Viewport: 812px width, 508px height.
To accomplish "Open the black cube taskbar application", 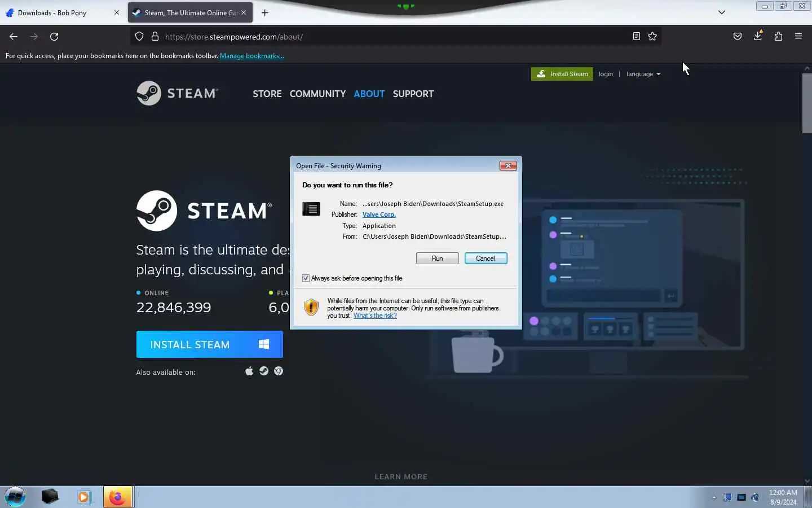I will [50, 497].
